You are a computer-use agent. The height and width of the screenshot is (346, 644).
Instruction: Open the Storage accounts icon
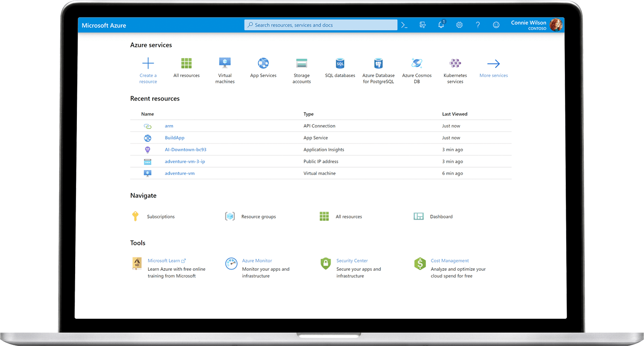coord(302,63)
